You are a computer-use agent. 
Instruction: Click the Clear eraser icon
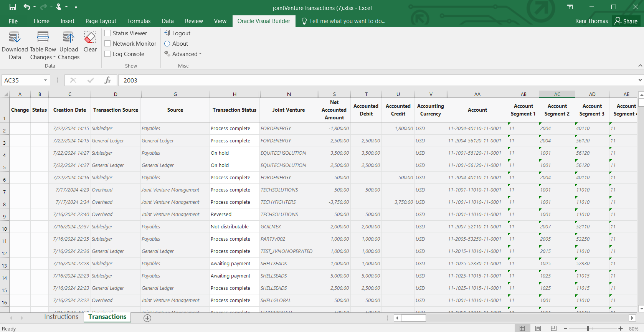pyautogui.click(x=90, y=37)
